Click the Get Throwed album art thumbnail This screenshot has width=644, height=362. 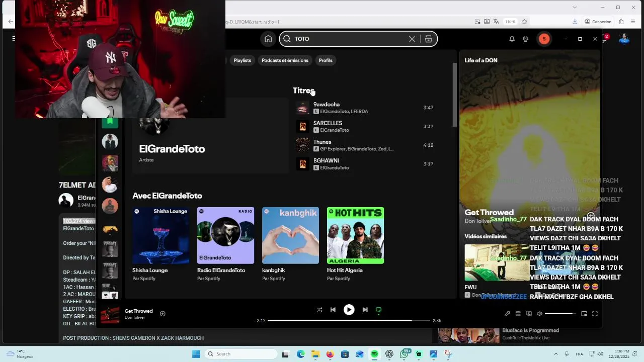(110, 314)
